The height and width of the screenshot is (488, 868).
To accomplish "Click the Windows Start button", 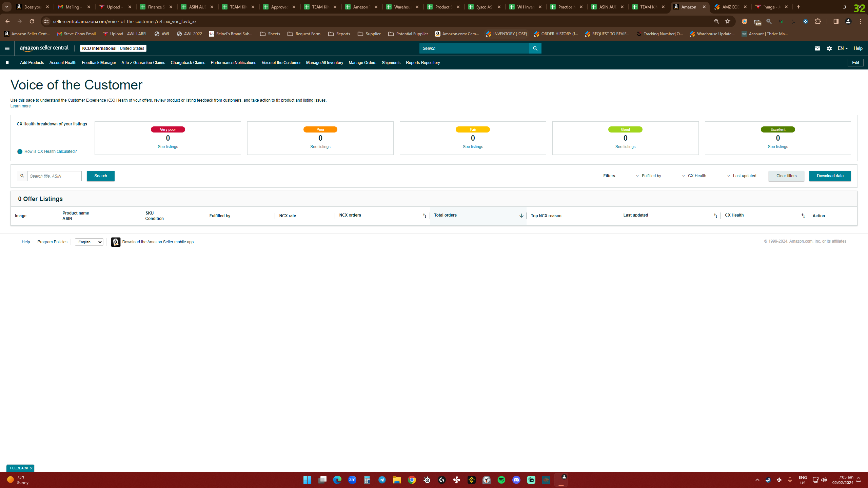I will [307, 480].
